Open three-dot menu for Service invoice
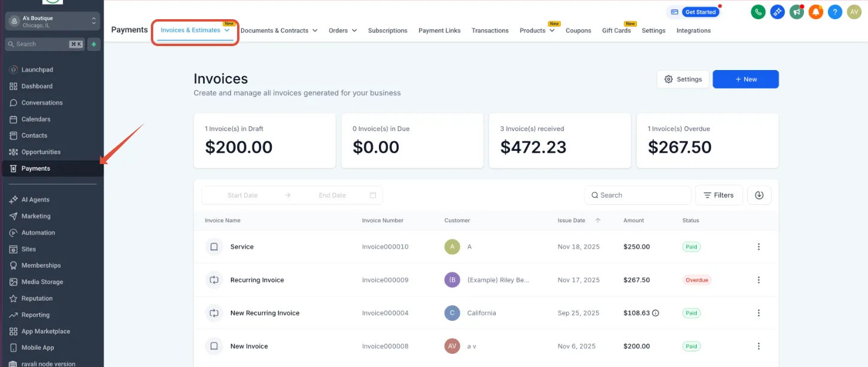868x367 pixels. [758, 247]
